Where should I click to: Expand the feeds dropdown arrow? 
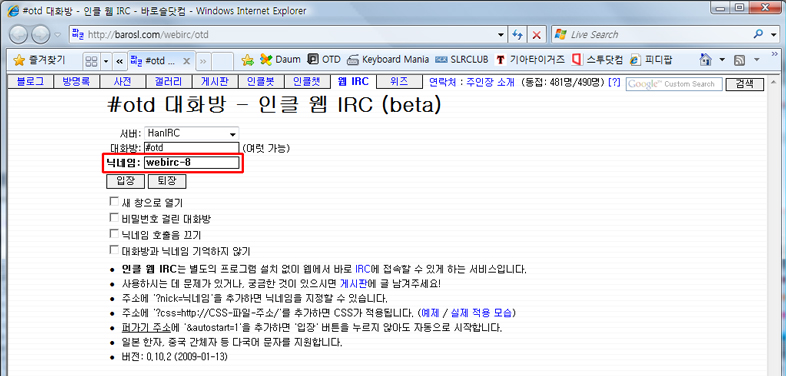(756, 60)
